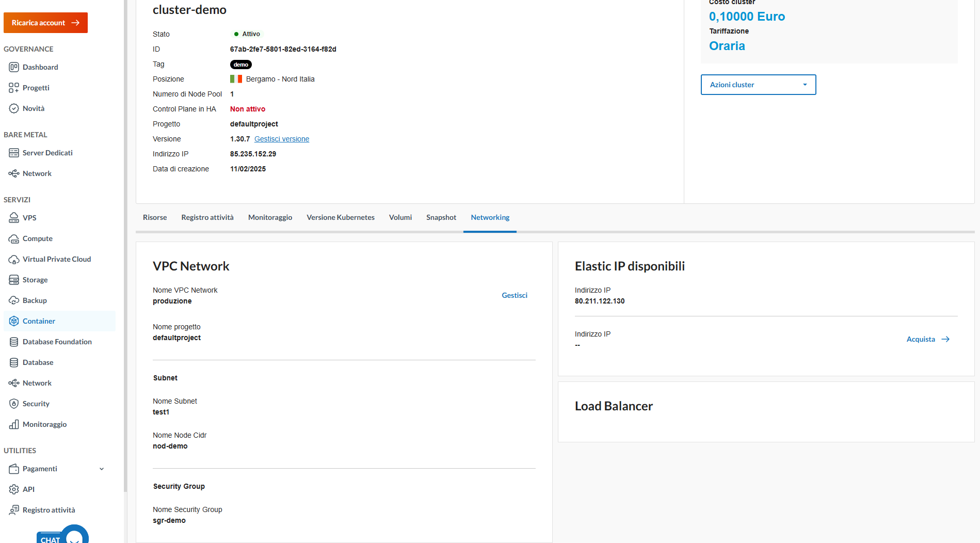This screenshot has width=980, height=543.
Task: Select the Backup service icon
Action: pyautogui.click(x=14, y=300)
